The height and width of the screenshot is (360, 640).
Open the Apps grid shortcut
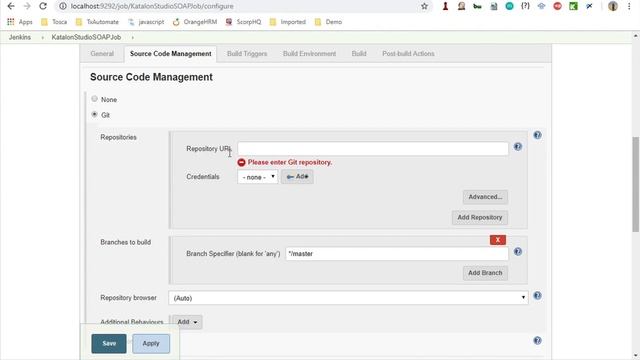click(20, 22)
